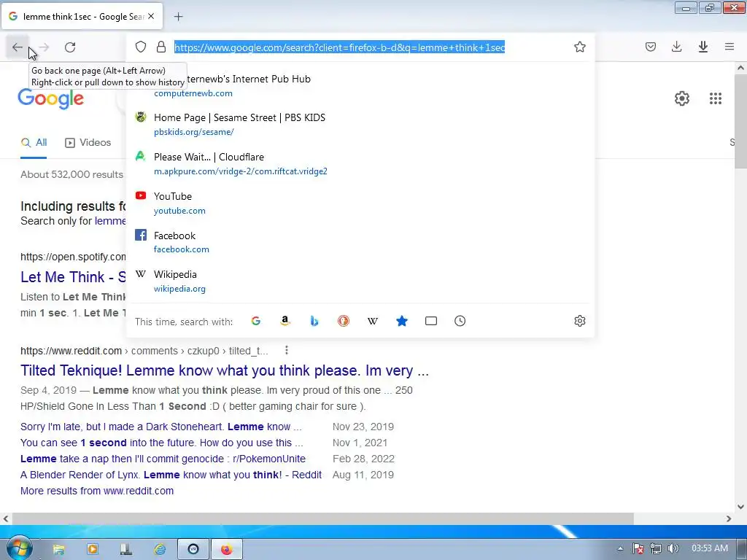The width and height of the screenshot is (747, 560).
Task: Search this time with Wikipedia
Action: pyautogui.click(x=373, y=321)
